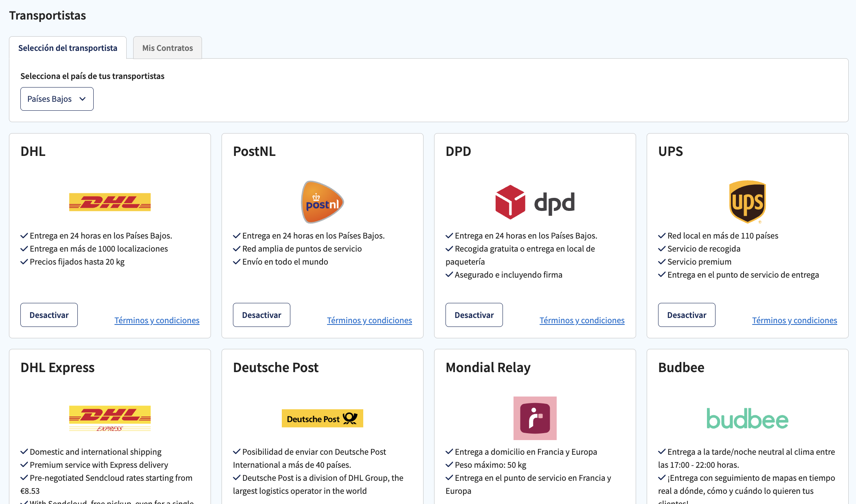This screenshot has height=504, width=856.
Task: Click 'Domestic and international shipping' text
Action: point(95,452)
